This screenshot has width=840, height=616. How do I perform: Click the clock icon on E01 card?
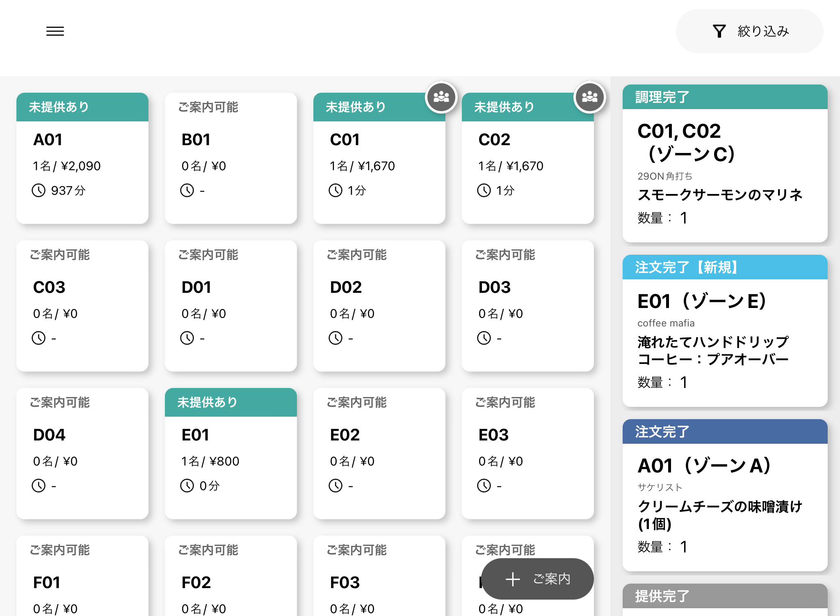click(187, 486)
